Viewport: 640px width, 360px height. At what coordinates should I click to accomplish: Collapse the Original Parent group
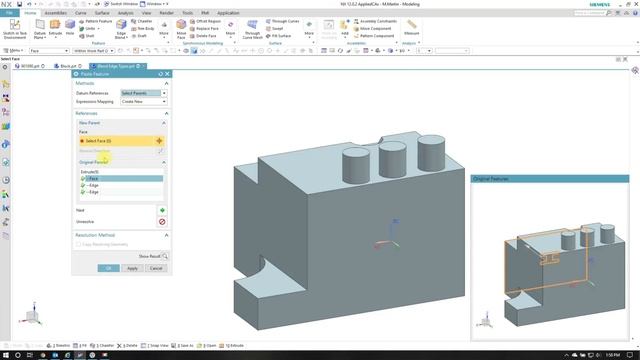(x=164, y=162)
